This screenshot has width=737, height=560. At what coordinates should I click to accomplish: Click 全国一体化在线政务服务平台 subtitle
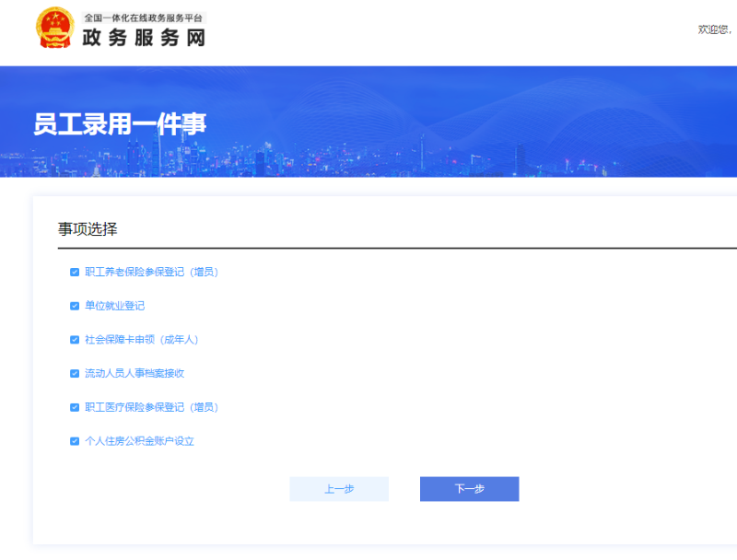[x=144, y=17]
